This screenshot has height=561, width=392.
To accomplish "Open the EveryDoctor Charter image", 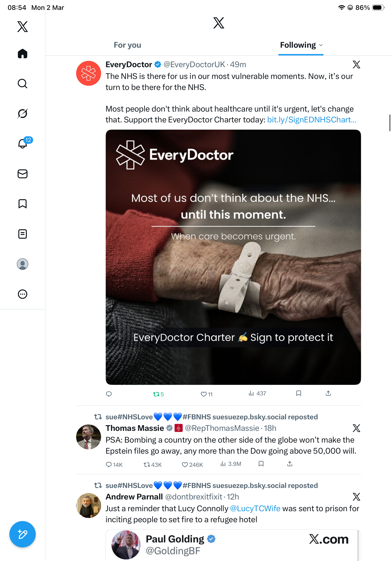I will 233,257.
